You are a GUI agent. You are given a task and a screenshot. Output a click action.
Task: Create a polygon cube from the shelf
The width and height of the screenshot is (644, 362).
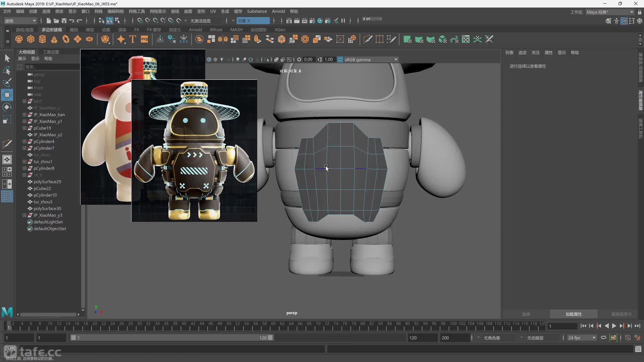(31, 39)
